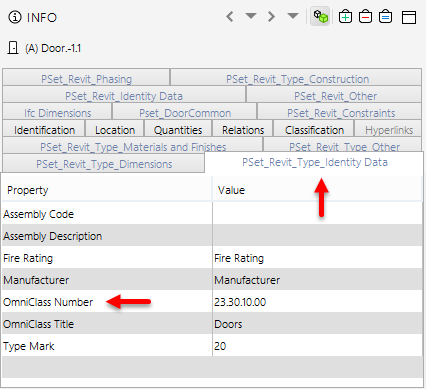Switch to the Location tab
This screenshot has width=426, height=389.
115,128
